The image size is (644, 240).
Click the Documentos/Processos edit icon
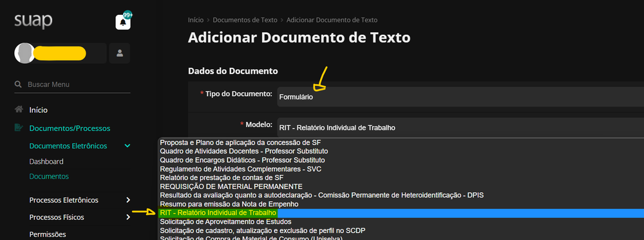pyautogui.click(x=19, y=128)
